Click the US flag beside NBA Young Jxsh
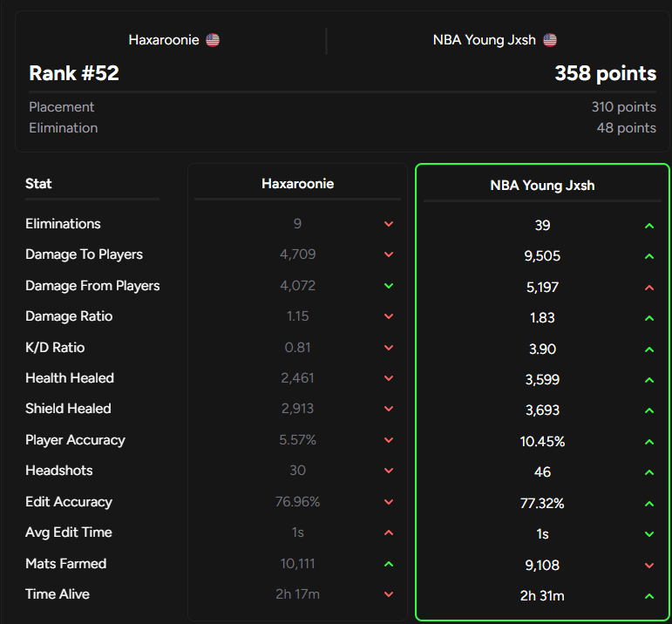 (x=550, y=40)
